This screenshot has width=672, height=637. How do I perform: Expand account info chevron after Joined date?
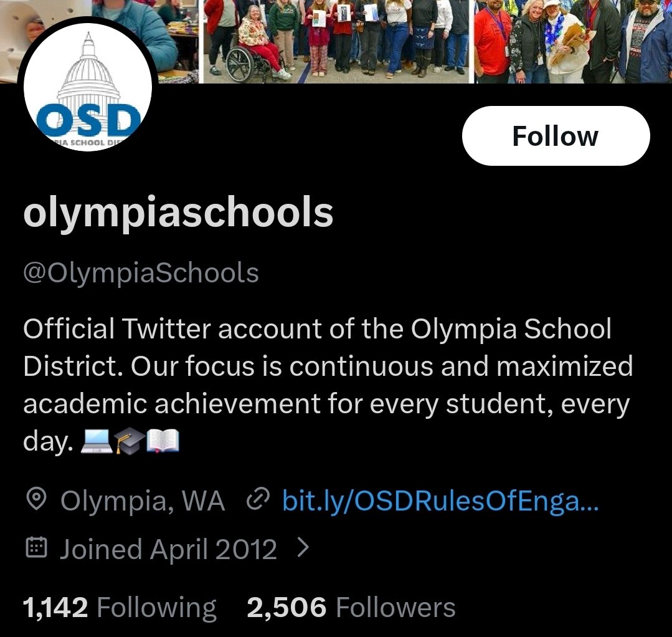(303, 548)
